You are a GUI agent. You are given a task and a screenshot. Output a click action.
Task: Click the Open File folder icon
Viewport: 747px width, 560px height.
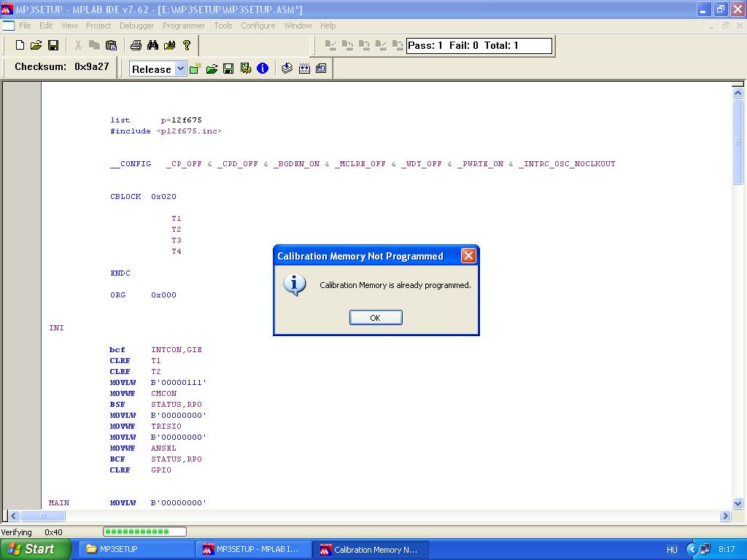36,45
